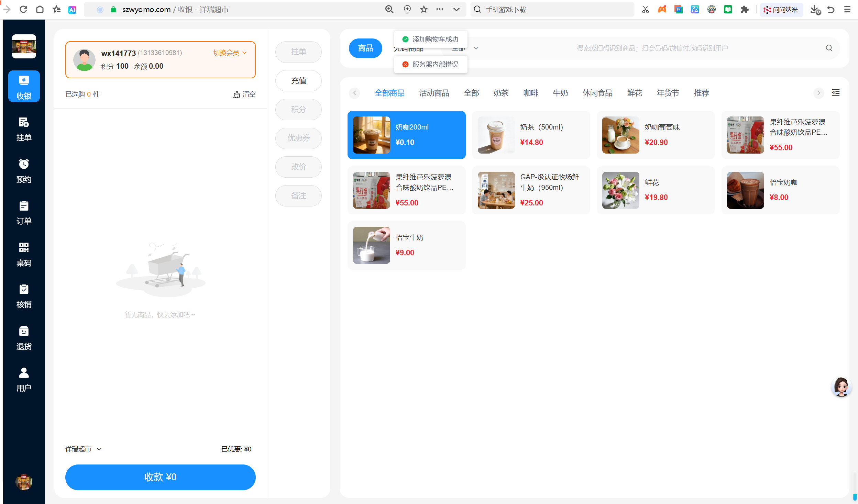The height and width of the screenshot is (504, 858).
Task: Expand the 切换会员 member dropdown
Action: tap(230, 53)
